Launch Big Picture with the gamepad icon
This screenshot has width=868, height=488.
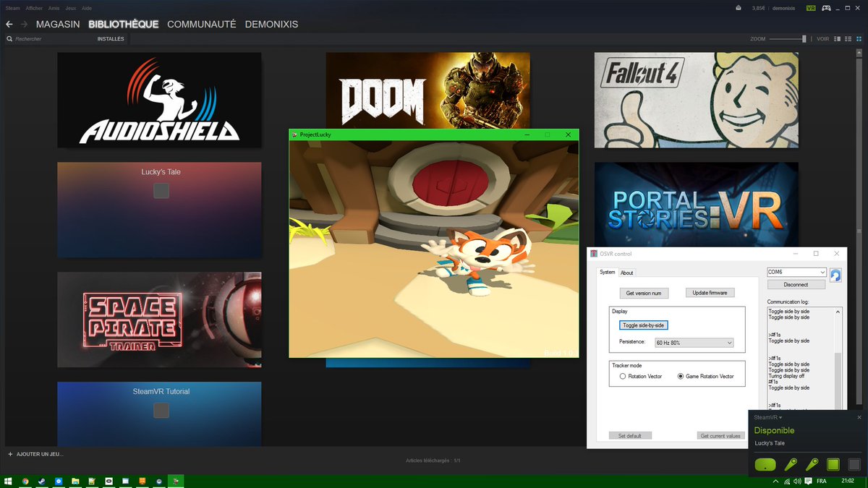pos(825,8)
